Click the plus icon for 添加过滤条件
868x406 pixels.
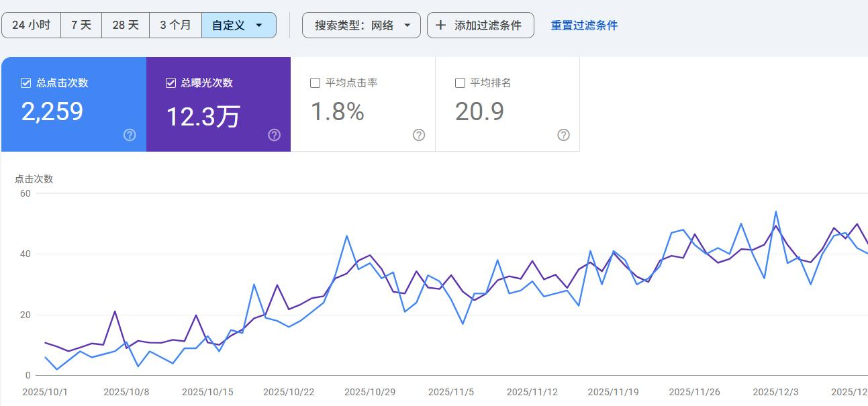tap(440, 26)
